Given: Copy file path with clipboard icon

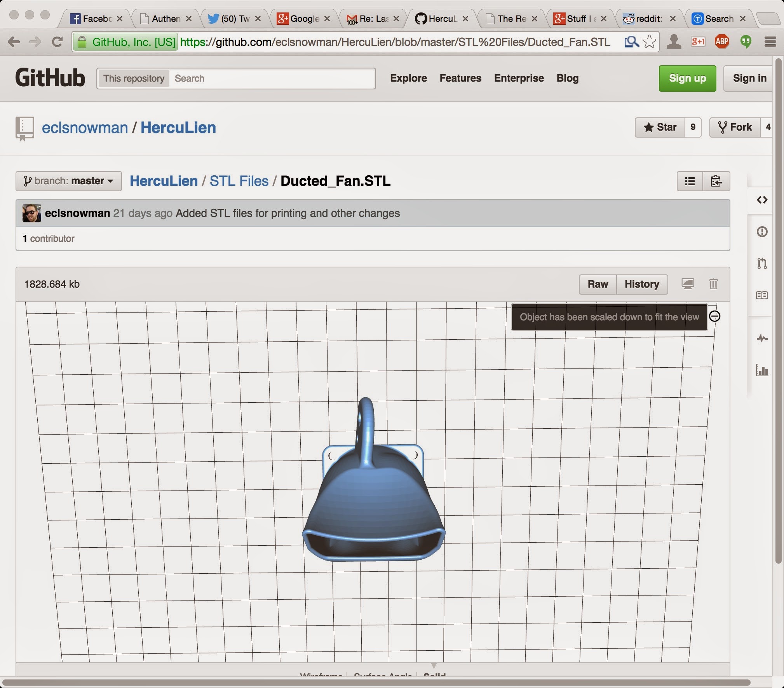Looking at the screenshot, I should pyautogui.click(x=716, y=181).
